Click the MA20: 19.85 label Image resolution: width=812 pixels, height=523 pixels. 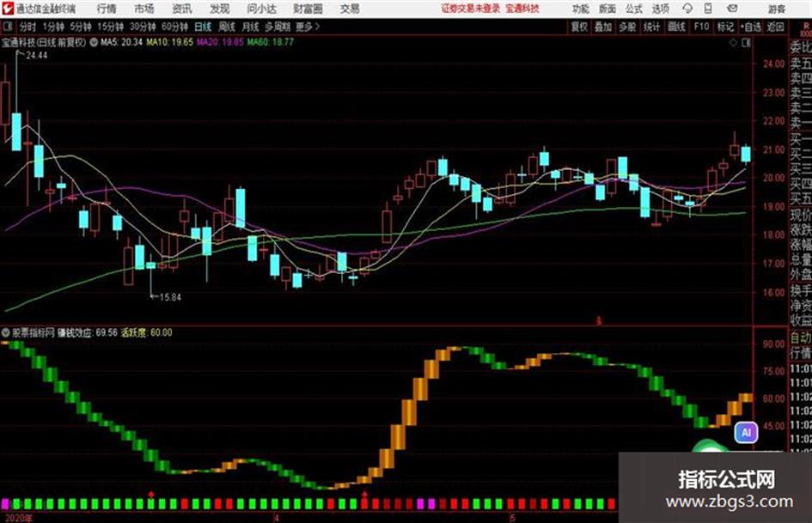click(x=220, y=42)
